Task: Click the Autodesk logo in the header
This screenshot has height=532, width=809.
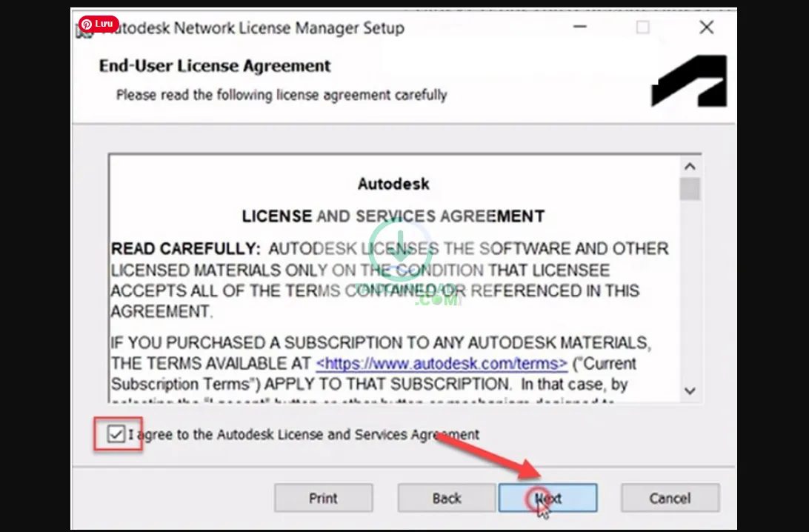Action: point(689,80)
